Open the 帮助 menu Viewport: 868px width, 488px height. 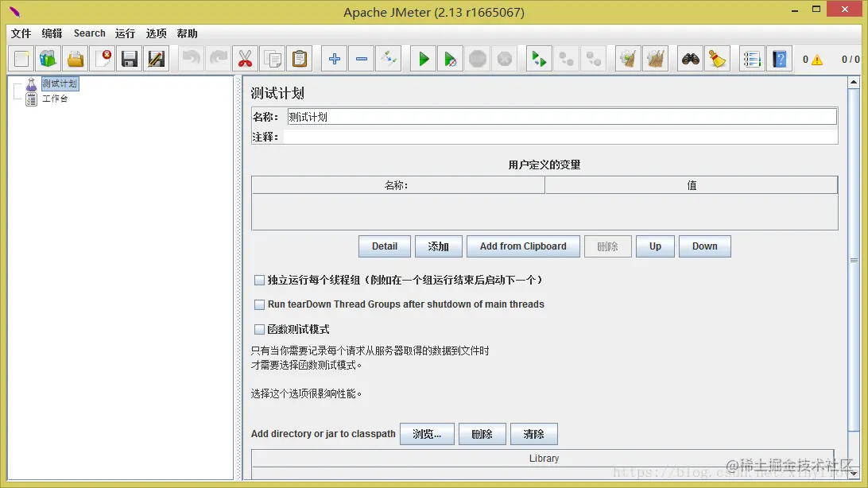point(187,33)
